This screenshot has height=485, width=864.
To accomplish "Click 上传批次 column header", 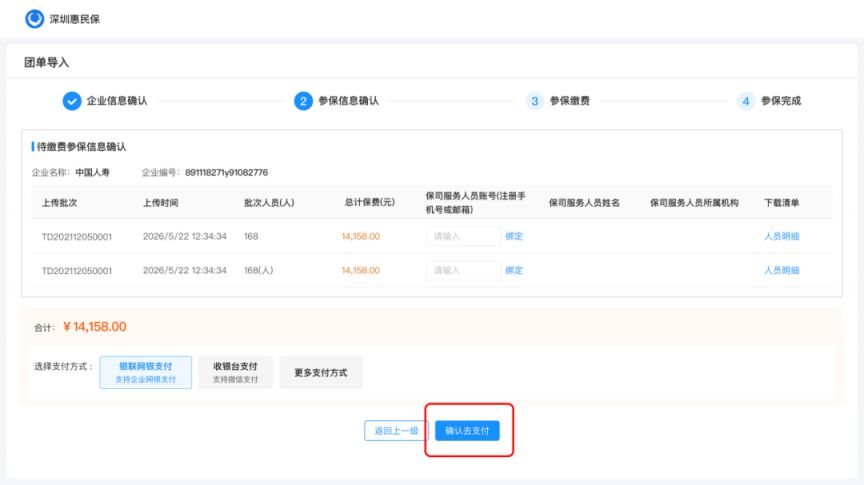I will coord(60,203).
